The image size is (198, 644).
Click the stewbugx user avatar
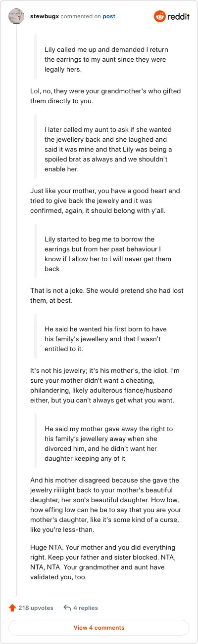(16, 16)
